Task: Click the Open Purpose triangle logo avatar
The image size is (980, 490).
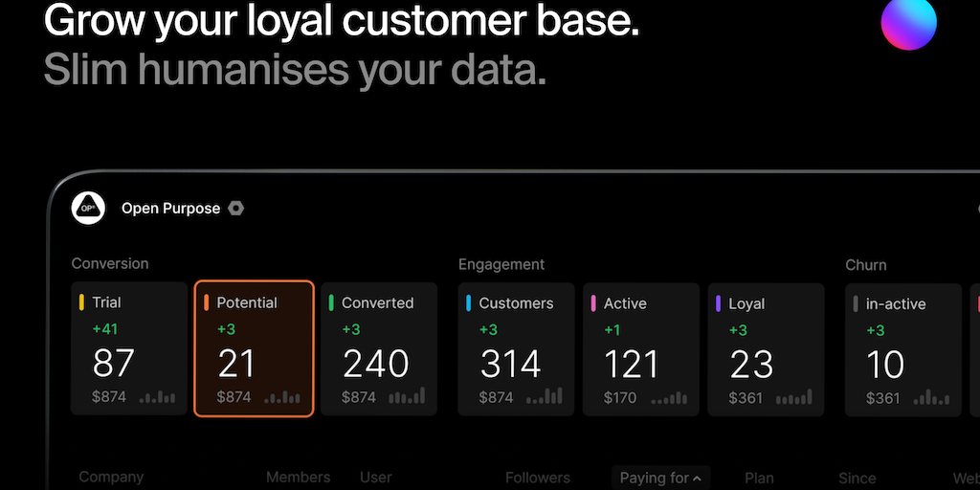Action: click(88, 208)
